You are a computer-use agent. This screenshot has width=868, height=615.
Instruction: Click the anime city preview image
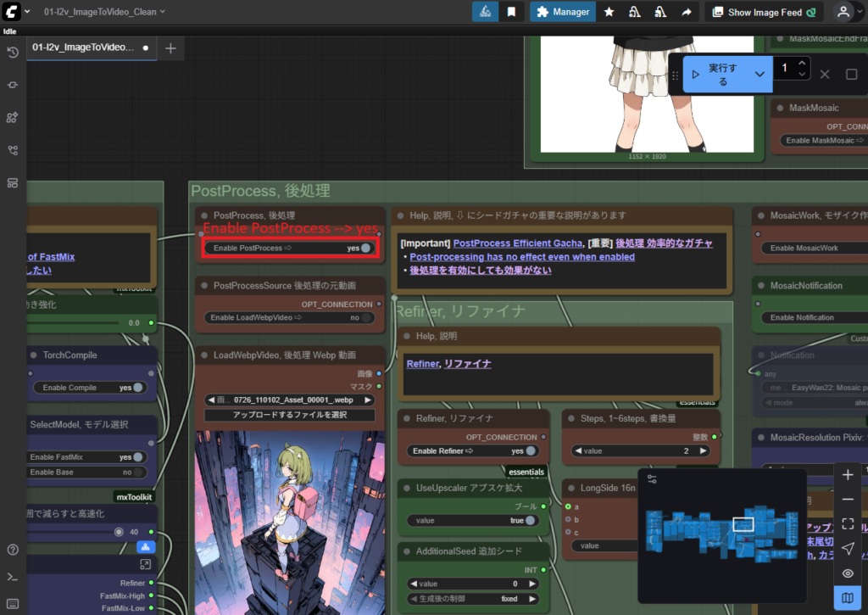(x=290, y=523)
